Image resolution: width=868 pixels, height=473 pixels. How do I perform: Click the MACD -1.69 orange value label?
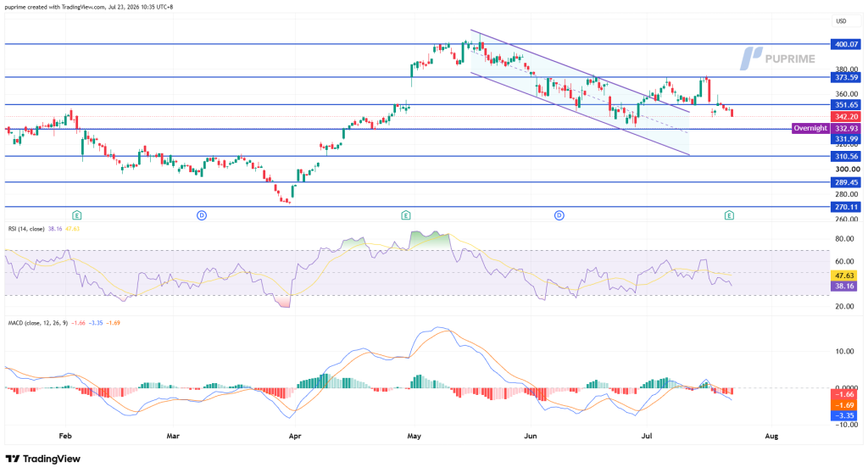(x=844, y=405)
